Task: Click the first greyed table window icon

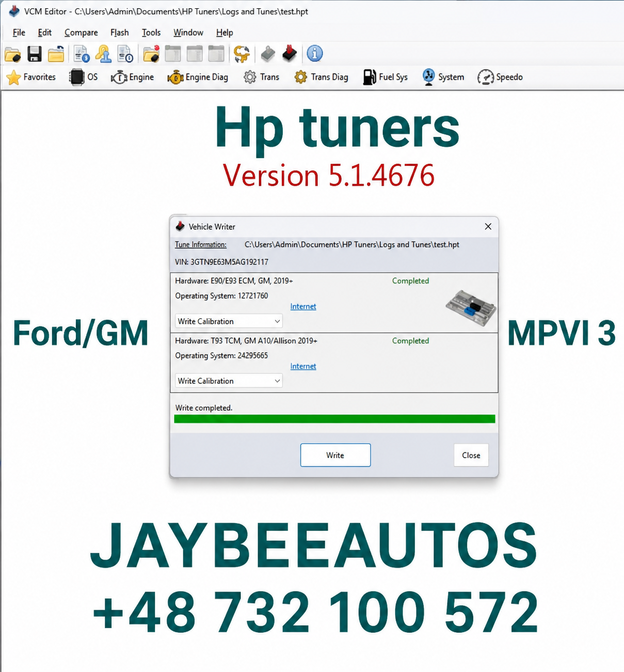Action: click(173, 54)
